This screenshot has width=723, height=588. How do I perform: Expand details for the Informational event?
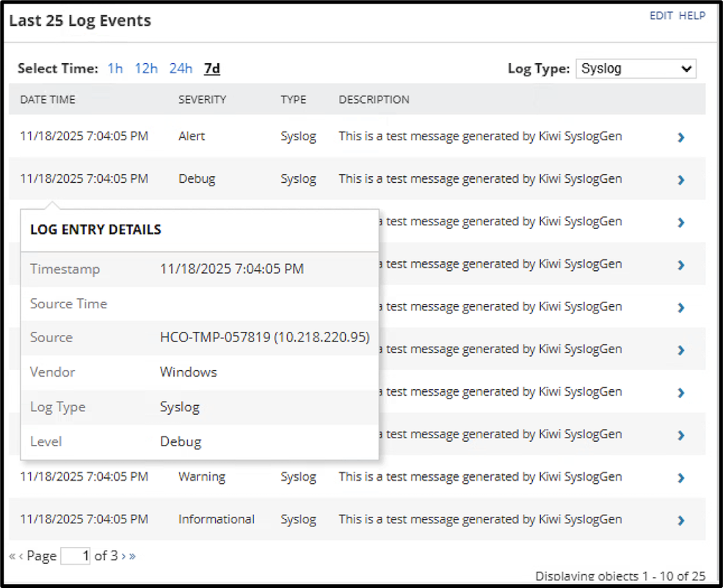(x=680, y=519)
